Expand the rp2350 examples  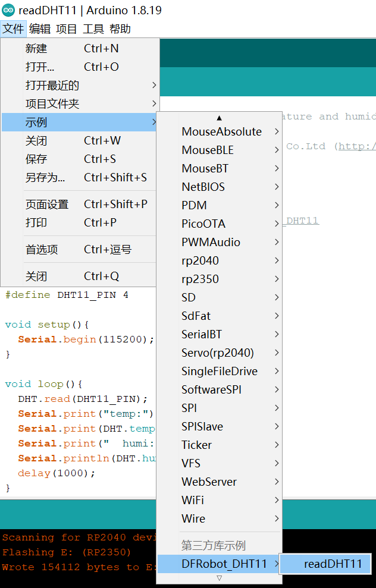click(x=219, y=279)
